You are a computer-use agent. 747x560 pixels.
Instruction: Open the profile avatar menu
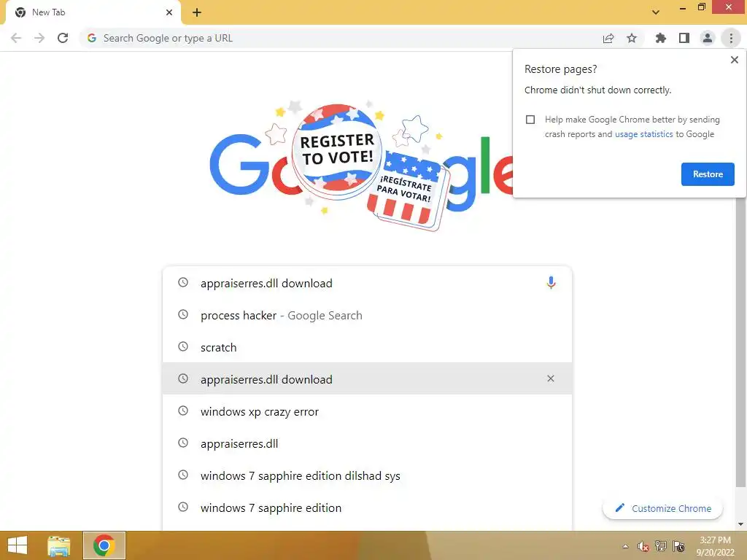(x=708, y=38)
